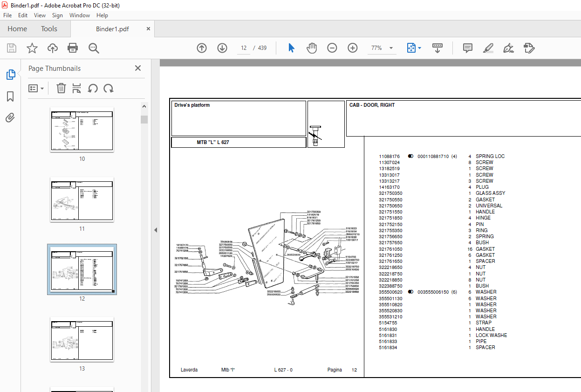Rotate page counterclockwise
The image size is (581, 392).
click(93, 88)
